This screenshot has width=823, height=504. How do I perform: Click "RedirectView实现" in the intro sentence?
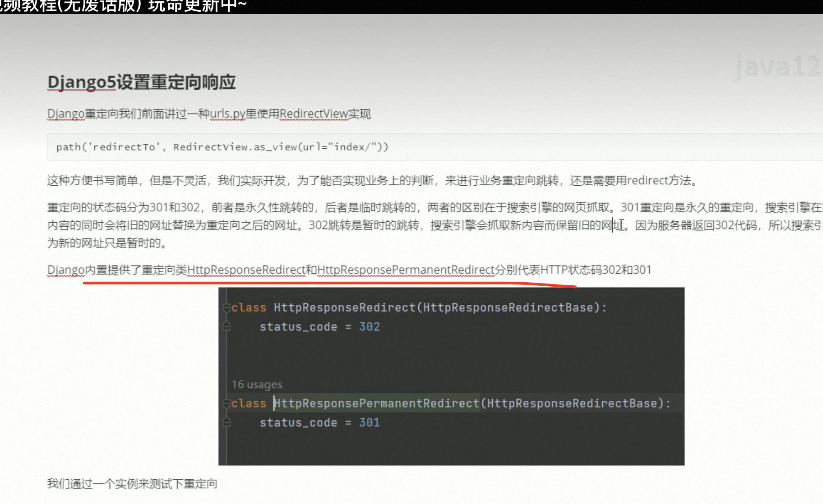[325, 114]
